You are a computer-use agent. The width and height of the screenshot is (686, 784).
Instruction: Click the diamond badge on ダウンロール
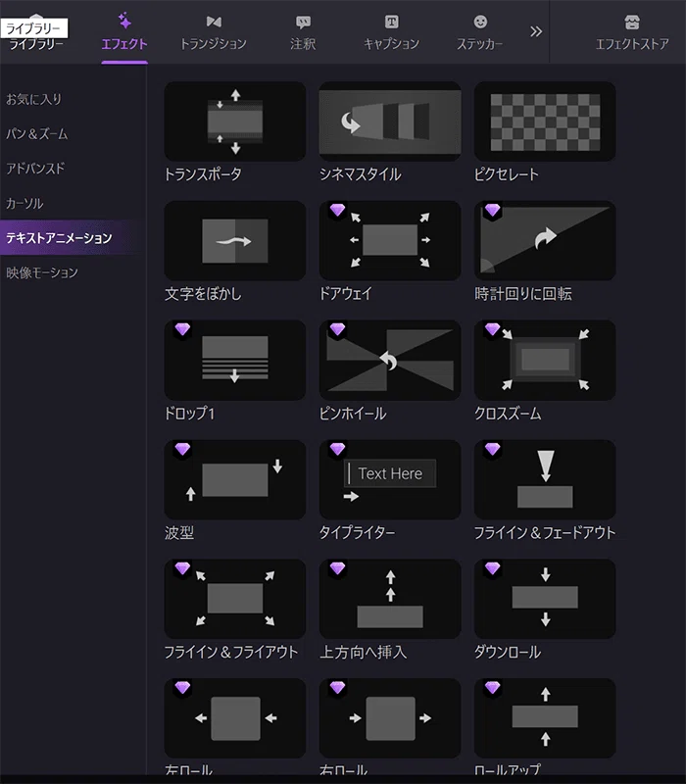click(493, 568)
